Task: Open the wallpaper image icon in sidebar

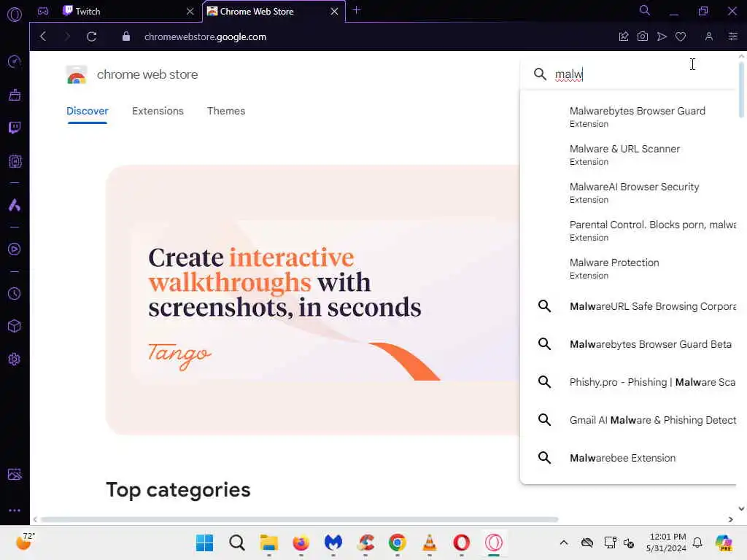Action: click(x=15, y=474)
